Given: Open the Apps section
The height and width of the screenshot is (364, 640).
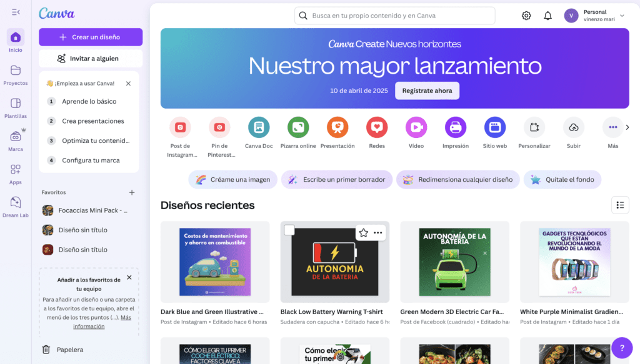Looking at the screenshot, I should click(x=16, y=174).
